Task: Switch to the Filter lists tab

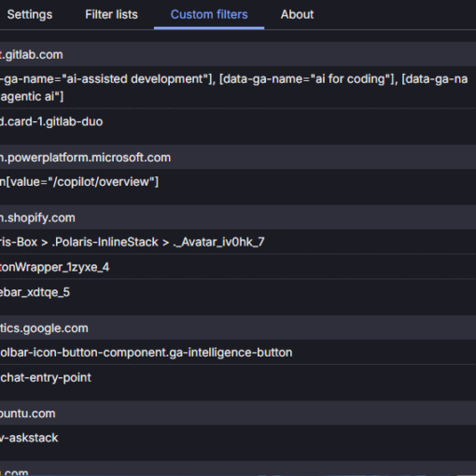Action: pyautogui.click(x=111, y=15)
